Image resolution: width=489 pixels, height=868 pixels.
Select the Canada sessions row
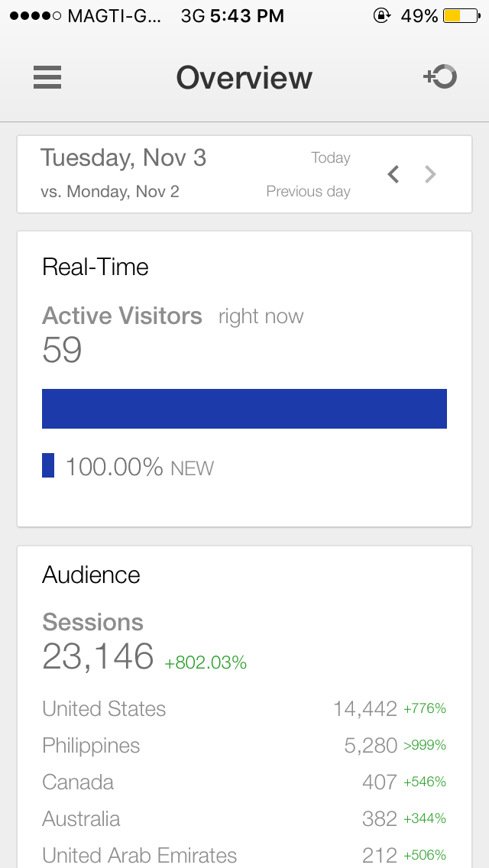(244, 782)
